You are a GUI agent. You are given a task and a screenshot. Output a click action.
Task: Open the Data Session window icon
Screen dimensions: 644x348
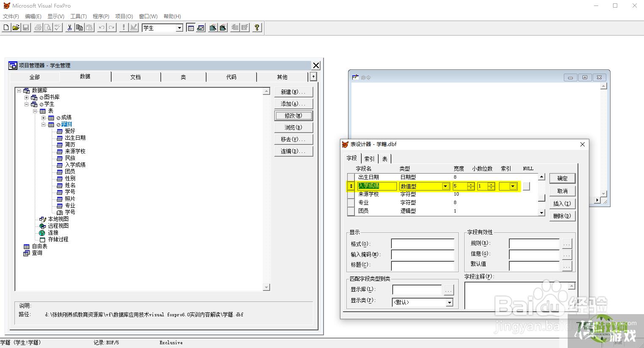coord(201,28)
